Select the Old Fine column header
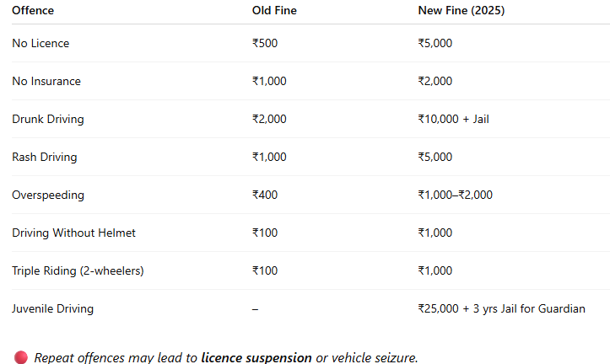Viewport: 610px width, 364px height. tap(274, 10)
